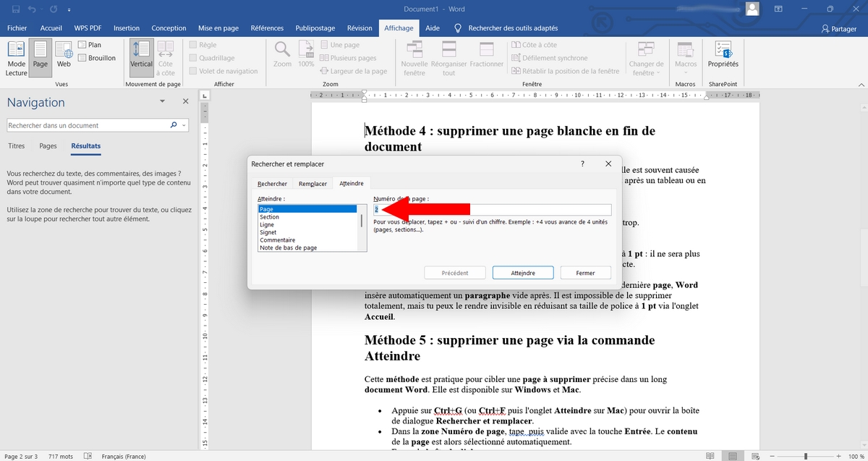Choose Côte à côte page movement
The height and width of the screenshot is (461, 868).
[x=166, y=59]
